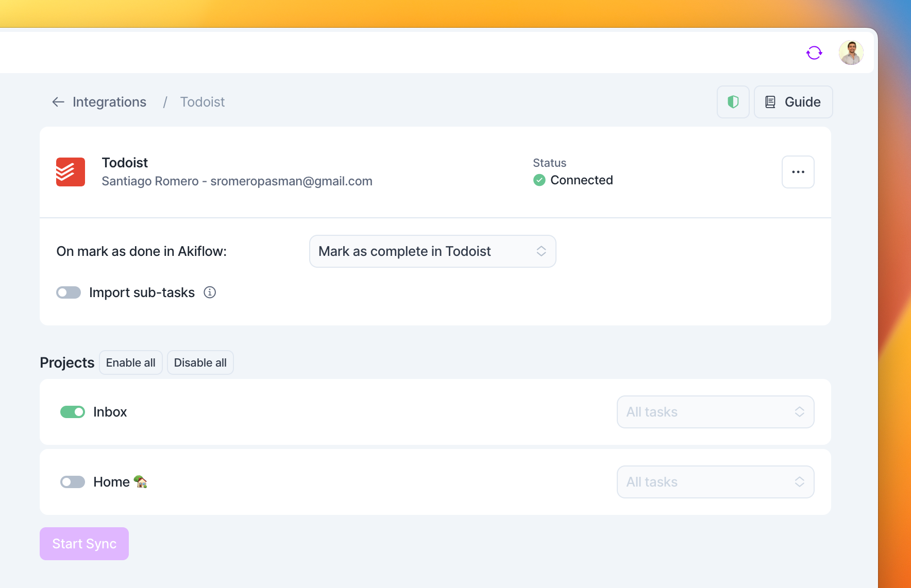Viewport: 911px width, 588px height.
Task: Toggle off the Inbox project switch
Action: pyautogui.click(x=73, y=412)
